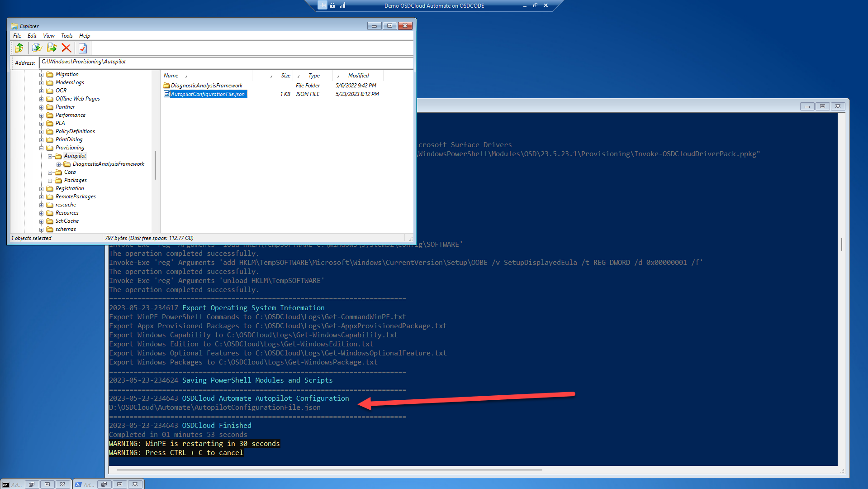
Task: Open the File menu in Explorer
Action: (17, 36)
